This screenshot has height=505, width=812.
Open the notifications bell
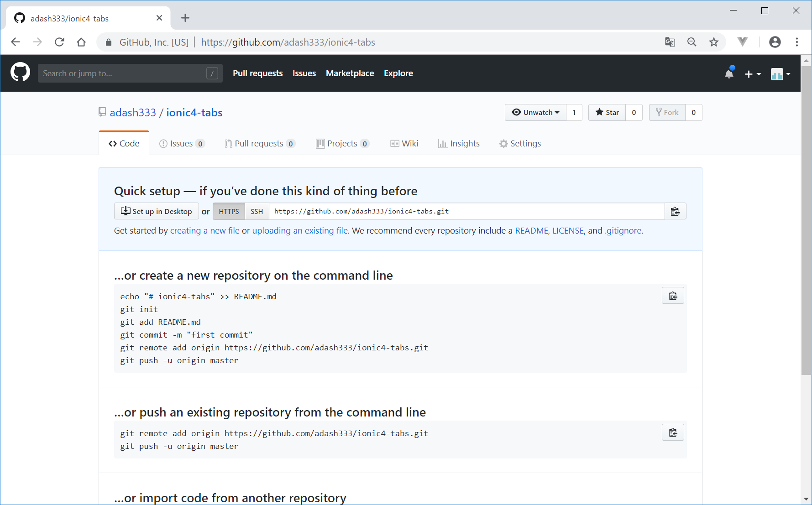pos(729,73)
